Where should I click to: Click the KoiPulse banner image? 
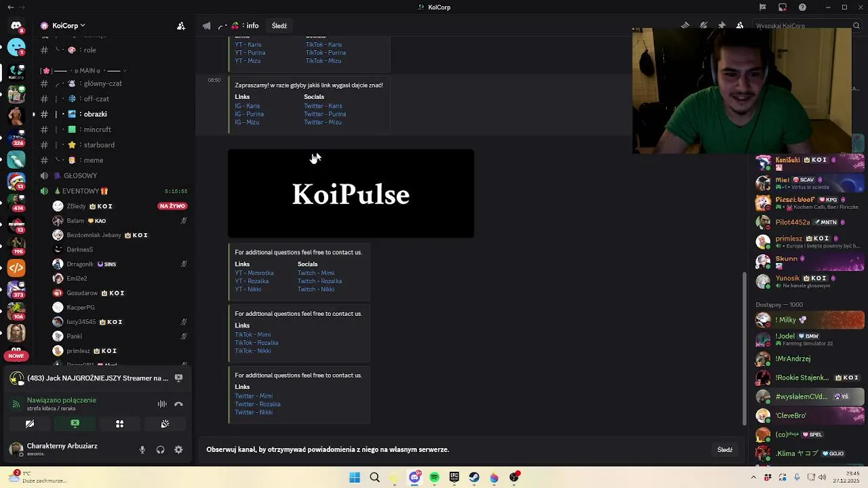[351, 194]
